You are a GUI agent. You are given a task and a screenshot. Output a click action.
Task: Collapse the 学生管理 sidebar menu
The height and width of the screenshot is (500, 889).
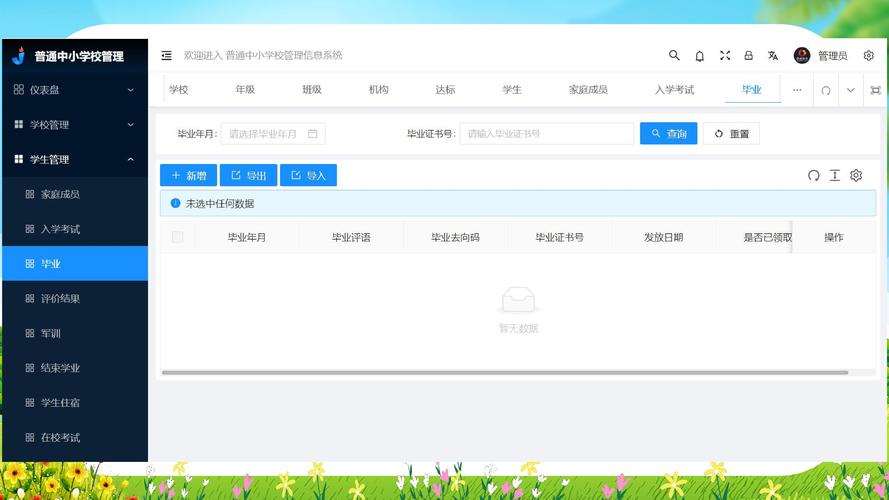click(75, 159)
